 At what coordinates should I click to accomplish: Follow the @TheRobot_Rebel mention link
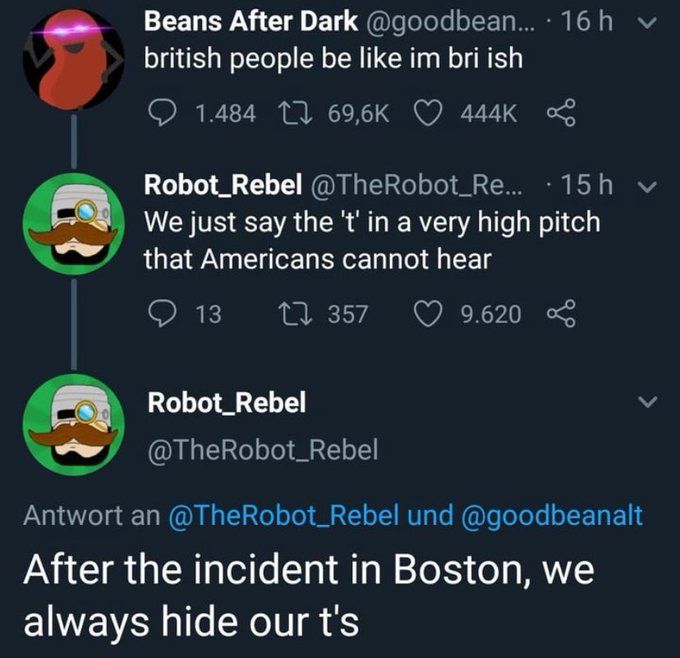tap(284, 515)
